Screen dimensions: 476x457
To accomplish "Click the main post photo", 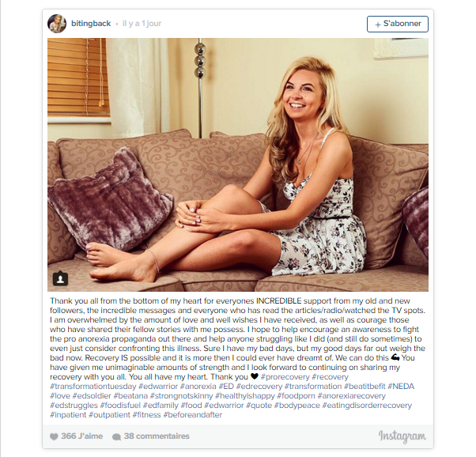I will 238,164.
